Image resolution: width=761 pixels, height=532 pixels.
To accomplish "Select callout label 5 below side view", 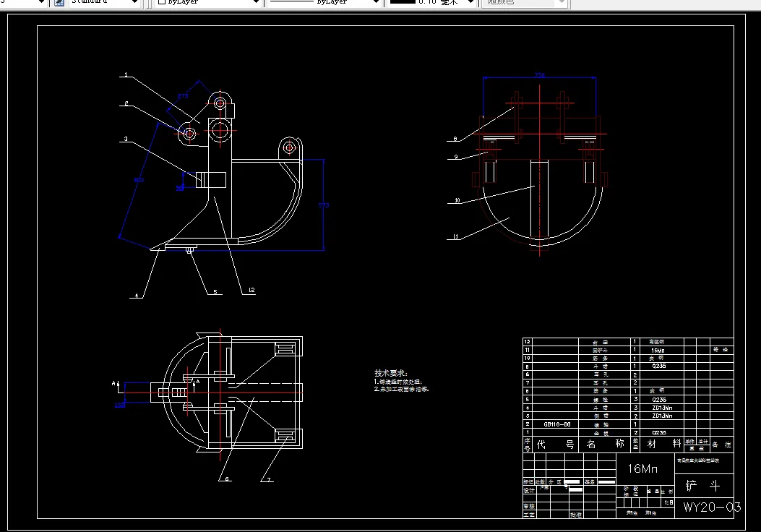I will (215, 292).
